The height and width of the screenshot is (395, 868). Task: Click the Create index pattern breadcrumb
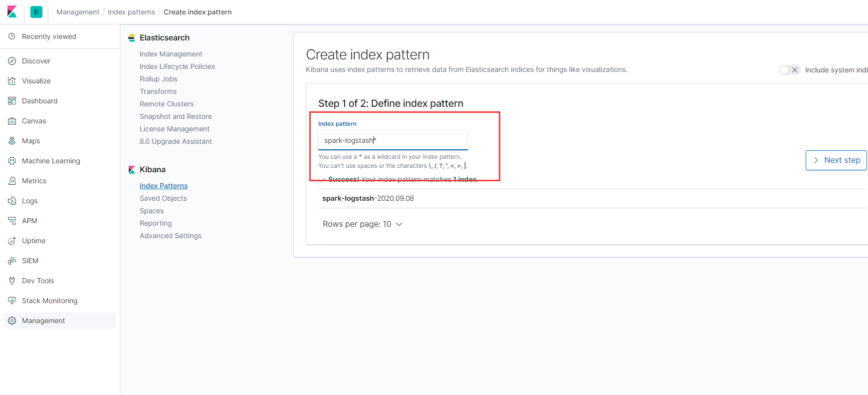(198, 12)
